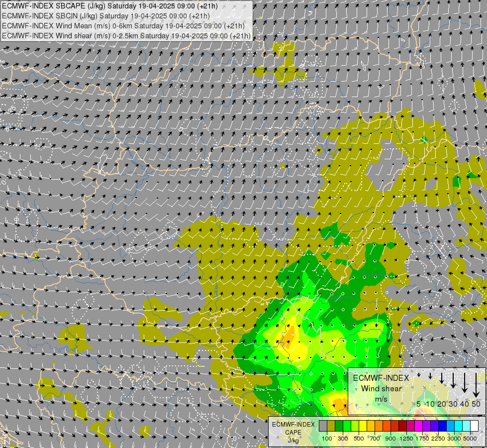Pick the yellow-green CAPE legend swatch
The image size is (487, 448).
(355, 426)
